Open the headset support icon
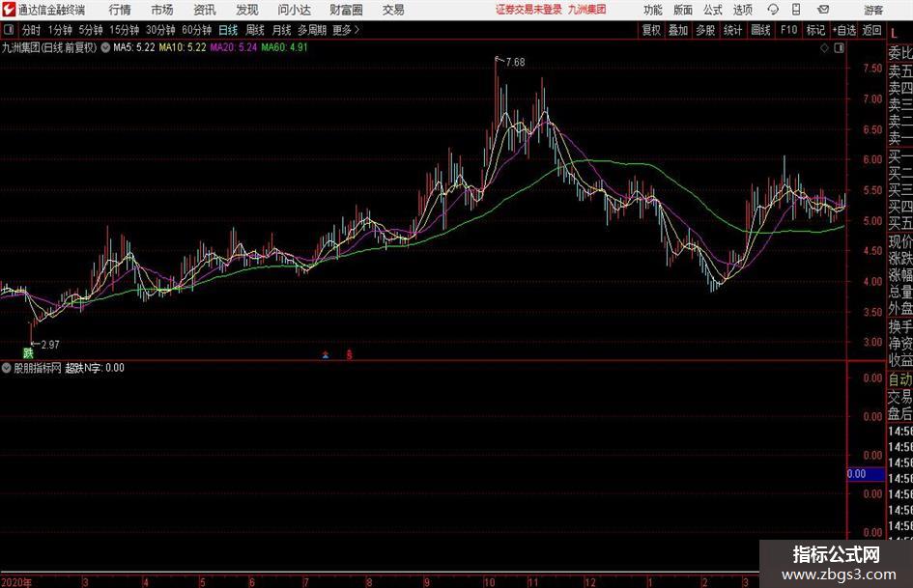The width and height of the screenshot is (913, 588). [773, 10]
